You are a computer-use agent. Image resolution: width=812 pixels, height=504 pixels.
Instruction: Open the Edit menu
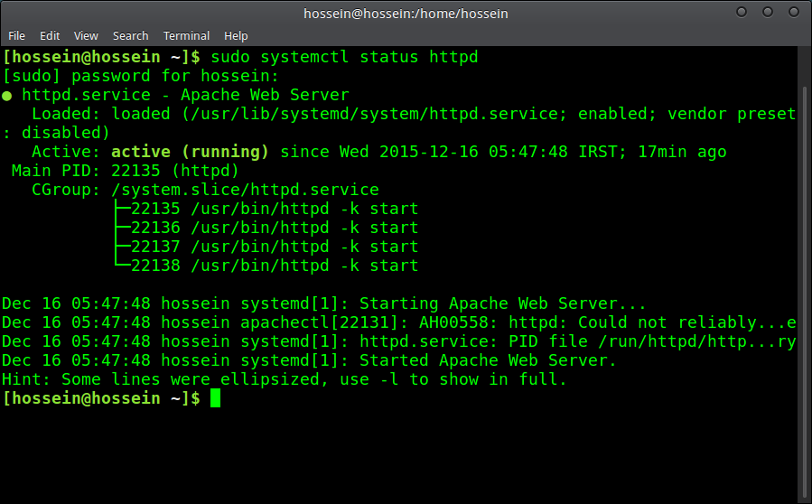pyautogui.click(x=50, y=36)
